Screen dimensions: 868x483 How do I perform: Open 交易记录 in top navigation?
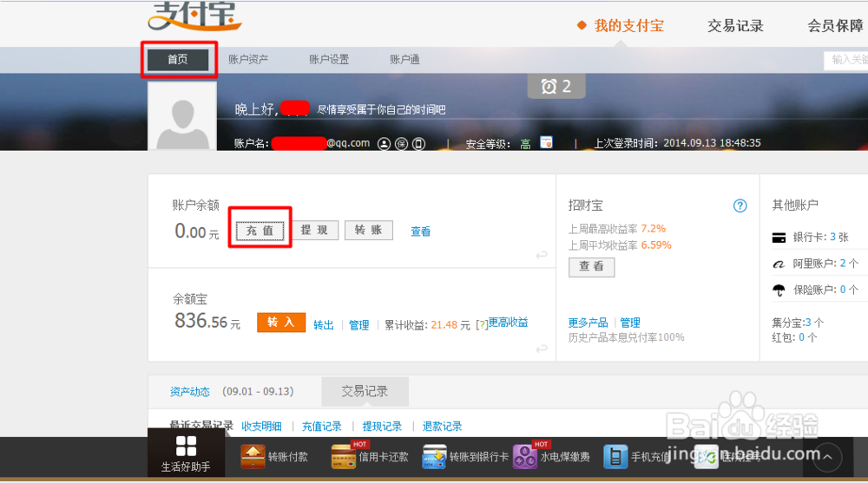pos(735,26)
